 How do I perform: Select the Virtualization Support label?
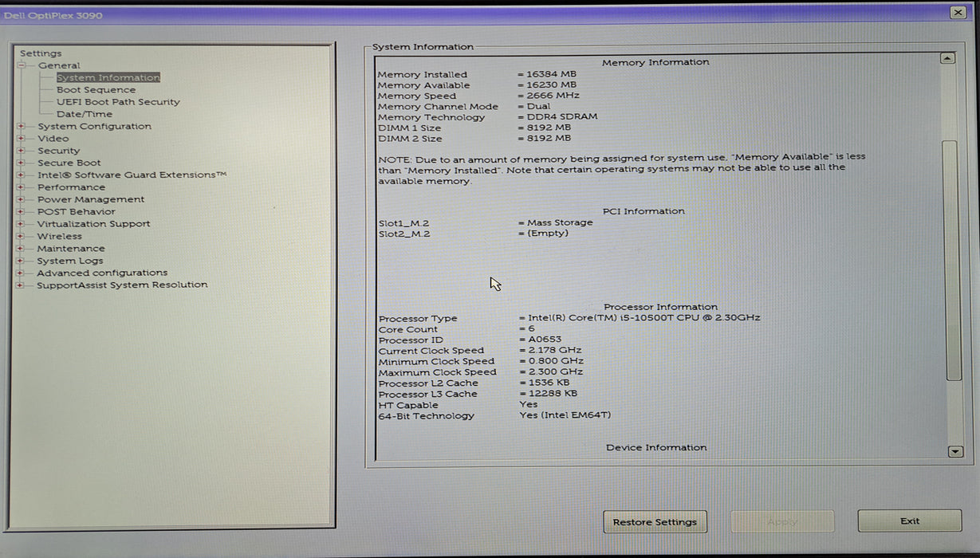point(93,224)
